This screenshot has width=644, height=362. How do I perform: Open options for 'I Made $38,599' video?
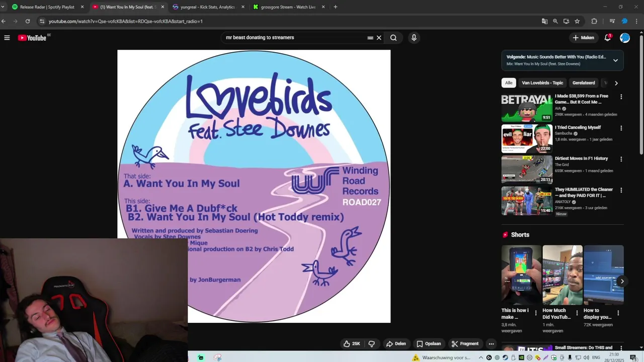point(621,97)
